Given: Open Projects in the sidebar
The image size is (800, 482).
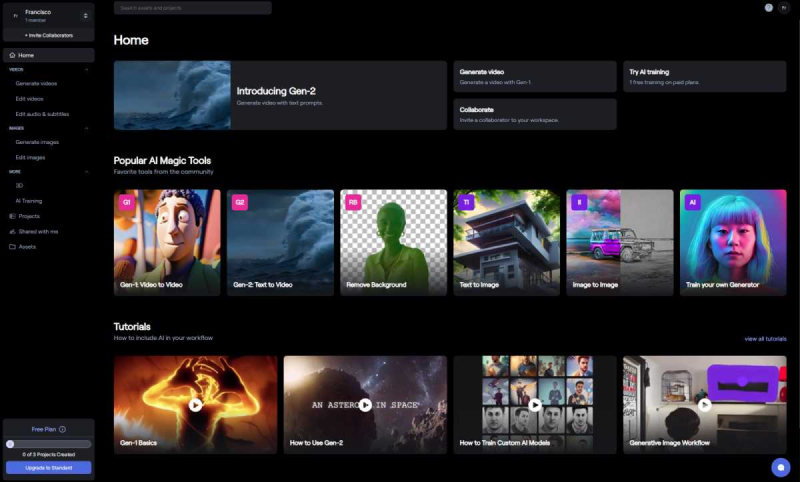Looking at the screenshot, I should point(29,216).
